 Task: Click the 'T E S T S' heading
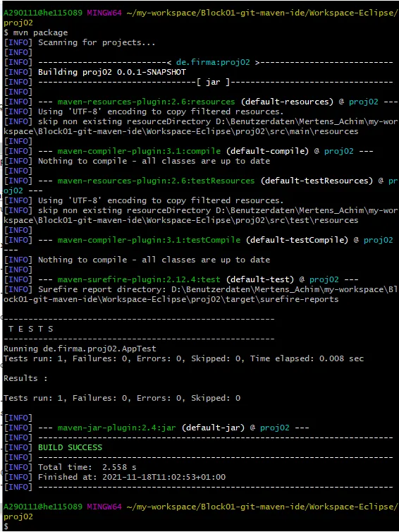[x=31, y=329]
